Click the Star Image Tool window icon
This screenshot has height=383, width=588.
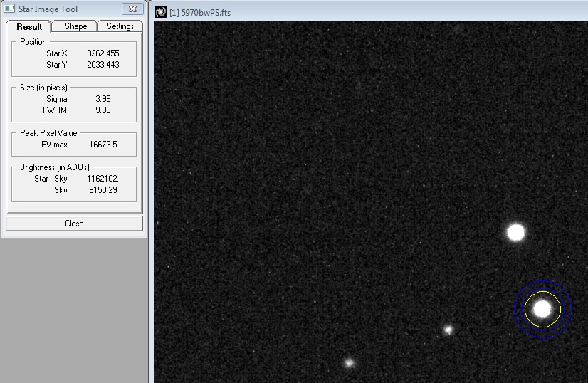click(x=9, y=9)
